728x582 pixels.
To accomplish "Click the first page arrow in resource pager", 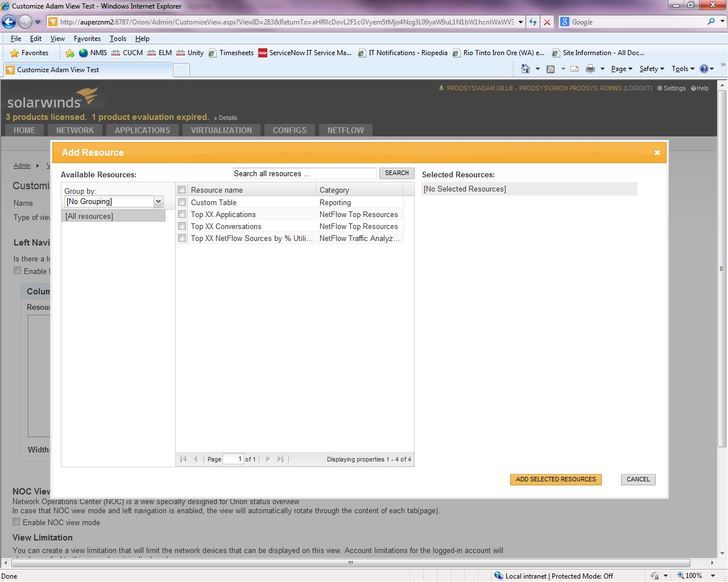I will click(x=183, y=459).
